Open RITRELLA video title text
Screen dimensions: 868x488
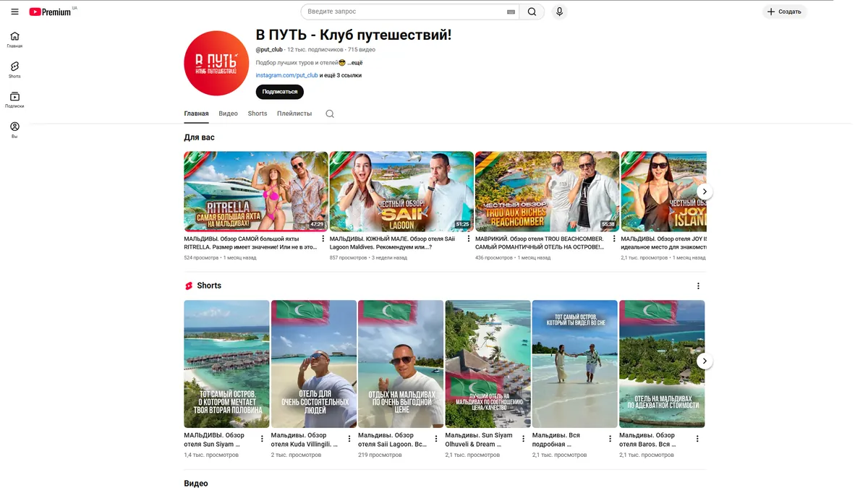(x=250, y=242)
